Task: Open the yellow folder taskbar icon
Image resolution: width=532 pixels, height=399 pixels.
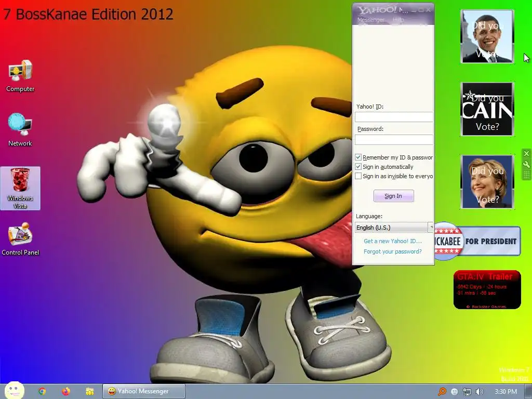Action: coord(89,391)
